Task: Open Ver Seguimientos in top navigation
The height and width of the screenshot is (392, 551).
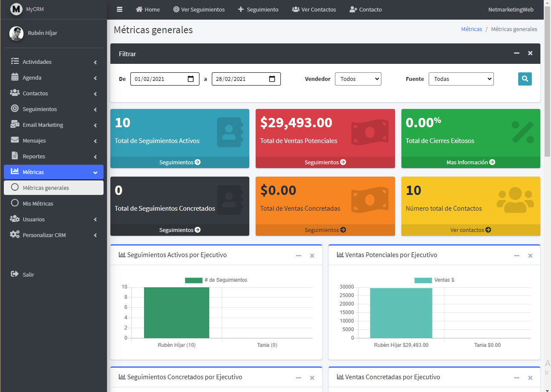Action: (199, 9)
